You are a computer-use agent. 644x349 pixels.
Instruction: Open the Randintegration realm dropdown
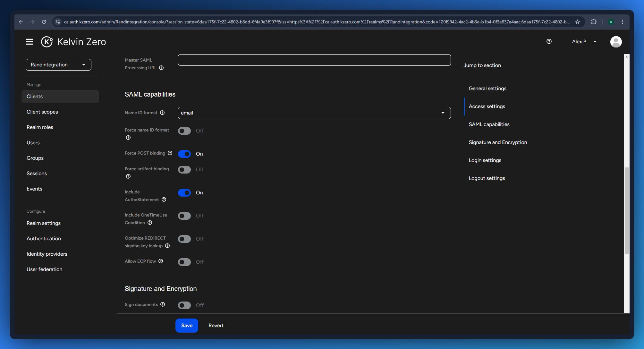(58, 65)
